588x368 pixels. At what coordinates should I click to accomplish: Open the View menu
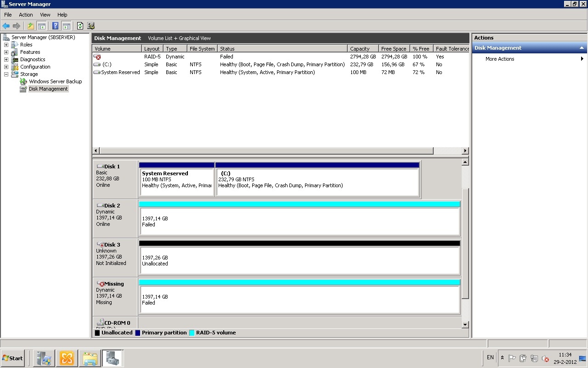pos(45,15)
